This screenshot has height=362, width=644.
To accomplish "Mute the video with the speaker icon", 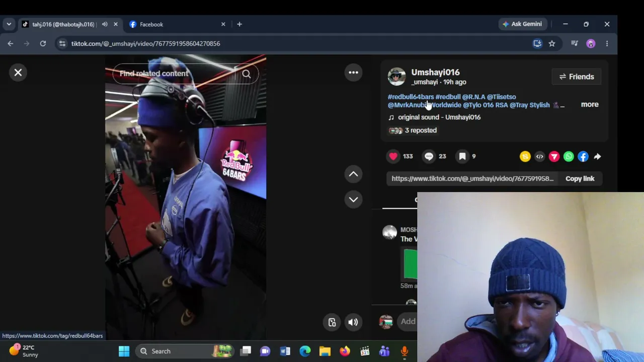I will pyautogui.click(x=353, y=322).
